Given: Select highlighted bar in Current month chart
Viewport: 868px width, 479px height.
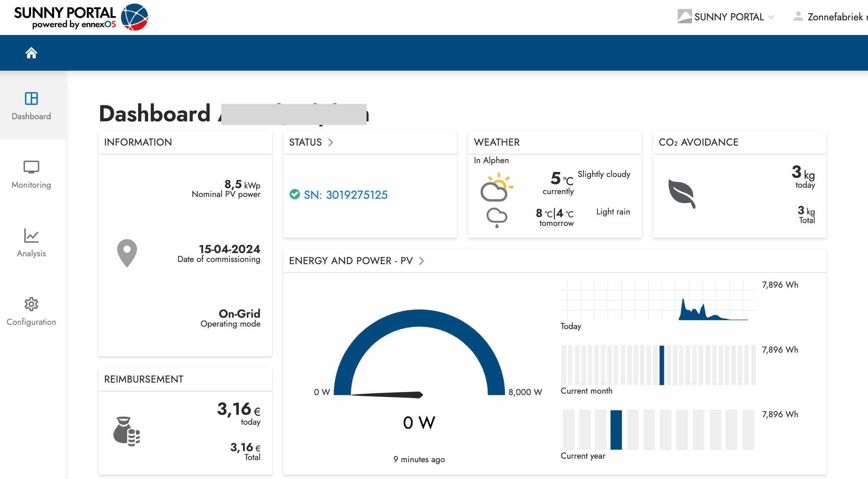Looking at the screenshot, I should click(x=662, y=365).
